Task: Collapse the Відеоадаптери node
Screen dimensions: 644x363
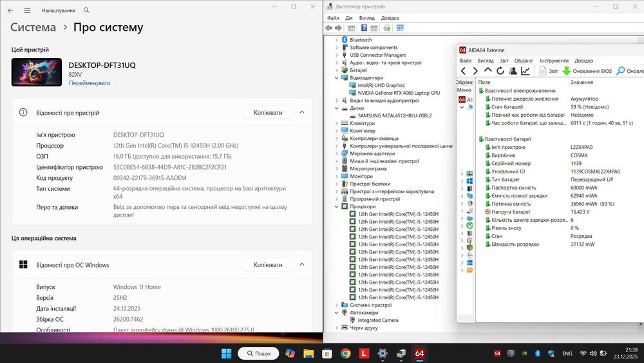Action: click(x=337, y=78)
